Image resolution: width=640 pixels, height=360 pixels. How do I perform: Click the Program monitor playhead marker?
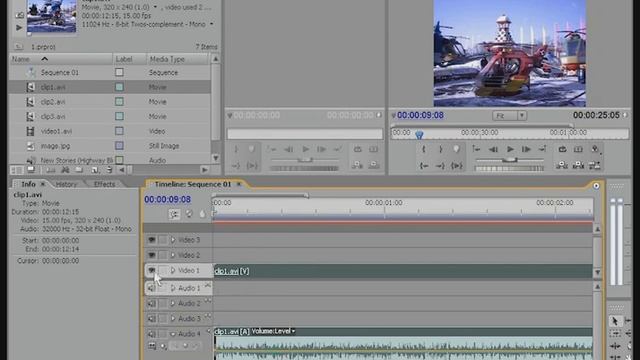419,134
